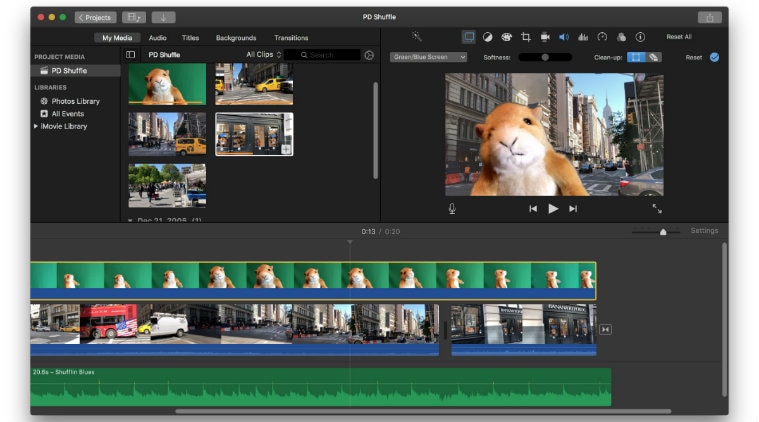Viewport: 759px width, 422px height.
Task: Go back to Projects
Action: [95, 17]
